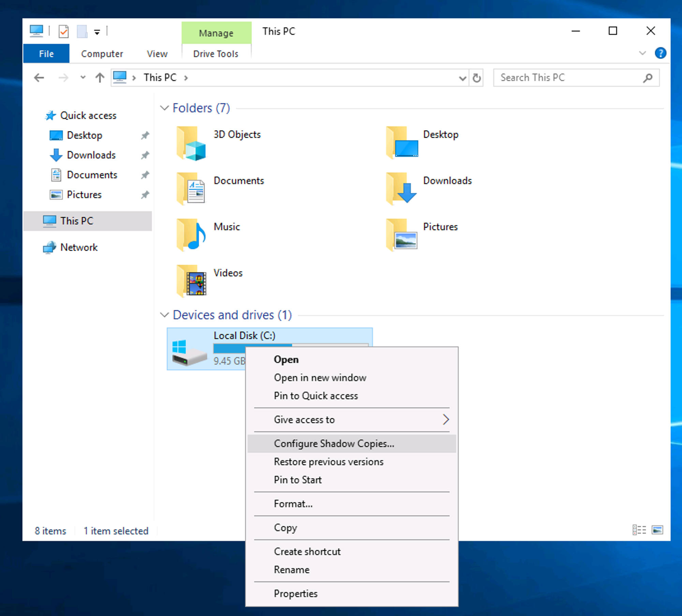The width and height of the screenshot is (682, 616).
Task: Unpin Desktop from Quick access via pin icon
Action: tap(145, 135)
